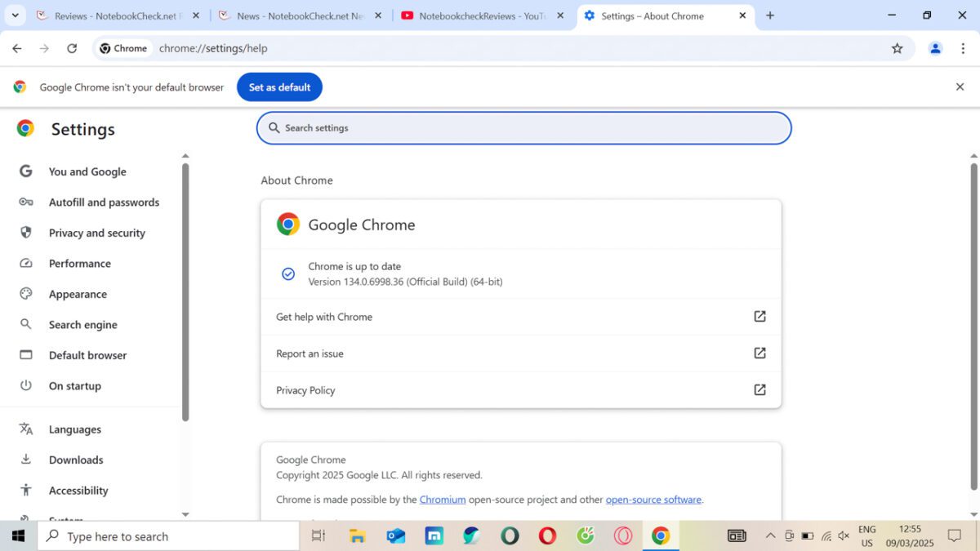Click the Chrome site info chip in address bar
This screenshot has width=980, height=551.
click(123, 48)
